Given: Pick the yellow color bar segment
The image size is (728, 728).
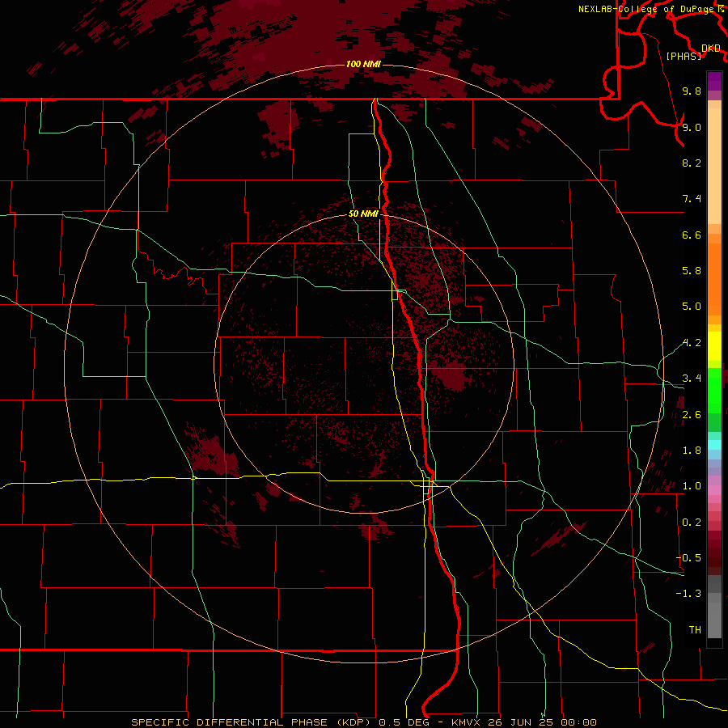Looking at the screenshot, I should [714, 346].
